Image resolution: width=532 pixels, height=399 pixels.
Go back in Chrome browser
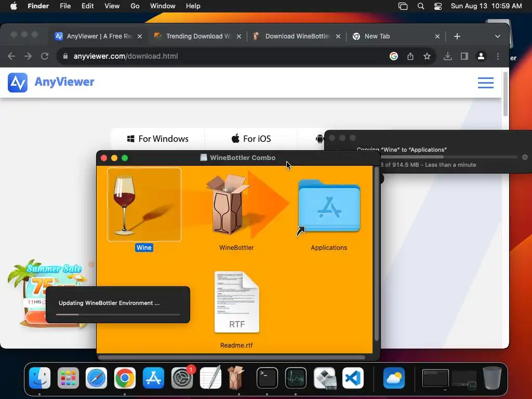(11, 56)
